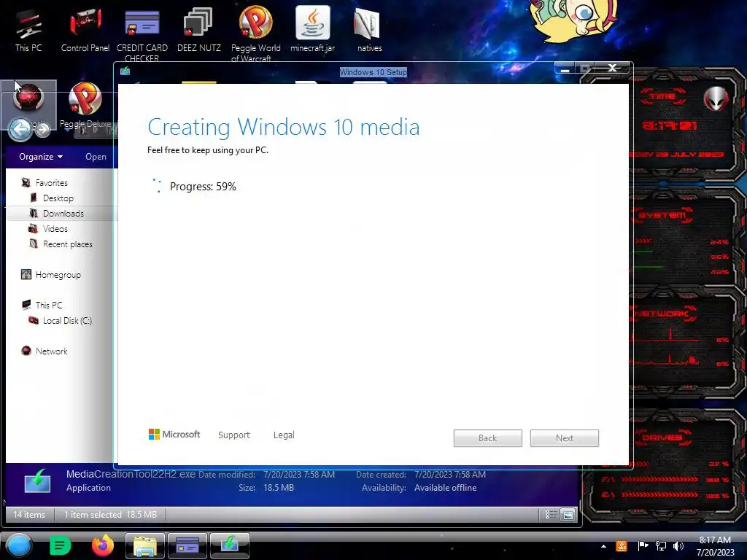Viewport: 747px width, 560px height.
Task: Click the TIME gadget panel header
Action: [663, 96]
